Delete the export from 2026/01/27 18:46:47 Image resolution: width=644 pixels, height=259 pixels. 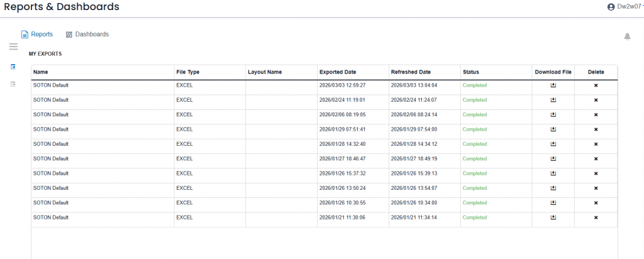(x=596, y=158)
